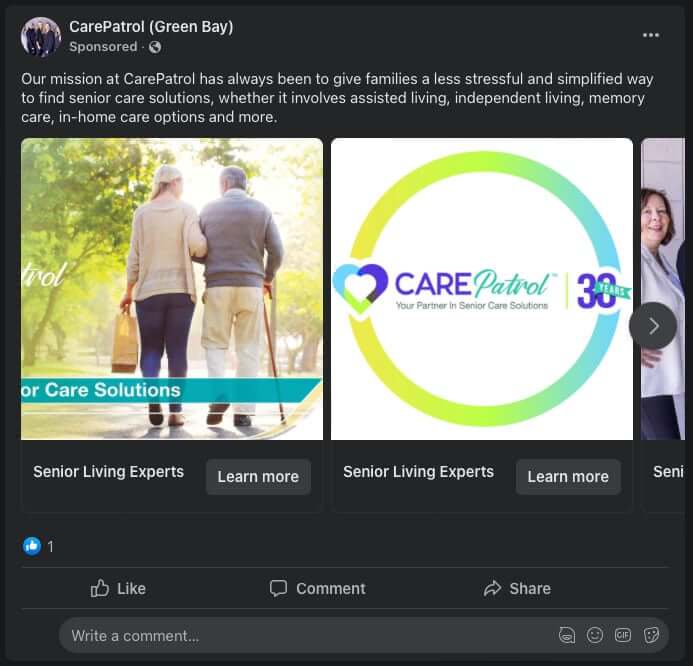
Task: Click the Comment button
Action: [x=318, y=588]
